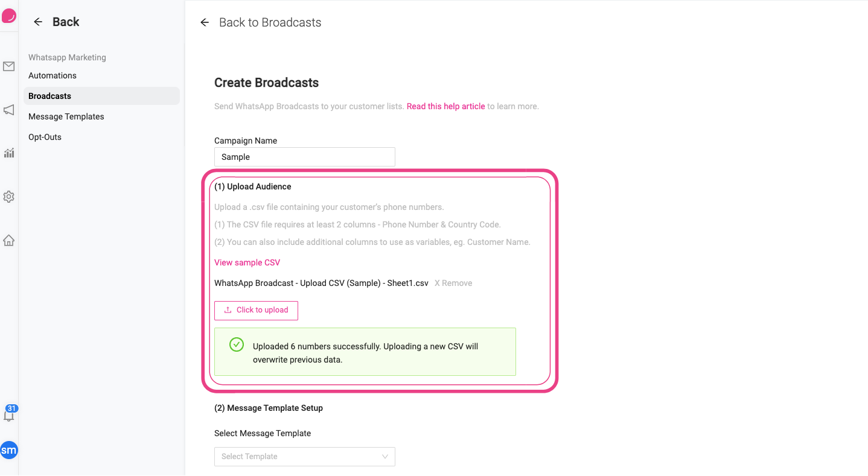Open the email campaigns icon in left sidebar

(8, 66)
